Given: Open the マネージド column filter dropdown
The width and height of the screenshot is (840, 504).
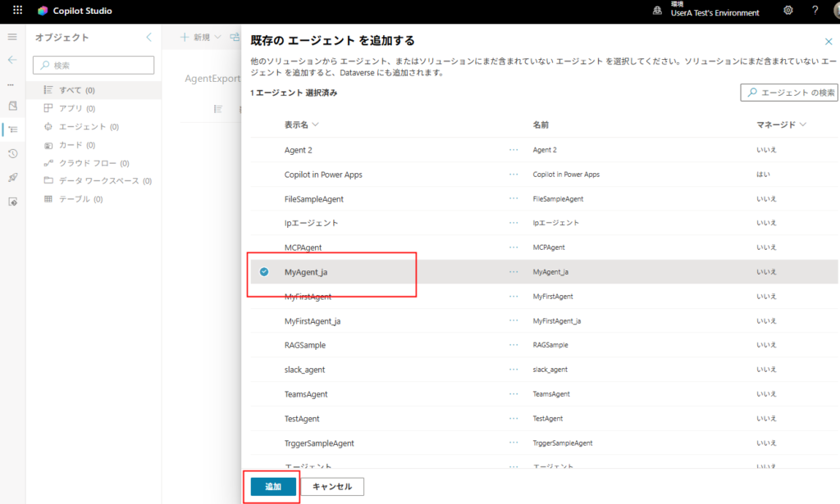Looking at the screenshot, I should [x=802, y=125].
